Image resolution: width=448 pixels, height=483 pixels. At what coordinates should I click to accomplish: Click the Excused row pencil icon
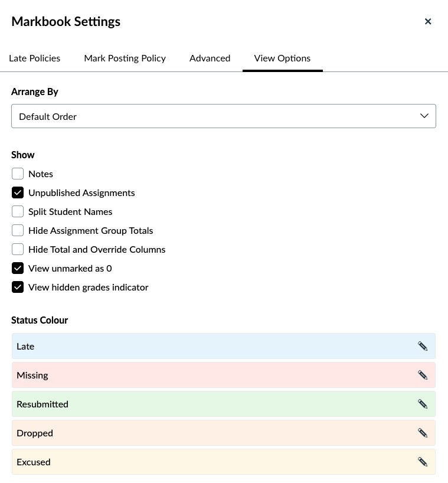tap(423, 462)
